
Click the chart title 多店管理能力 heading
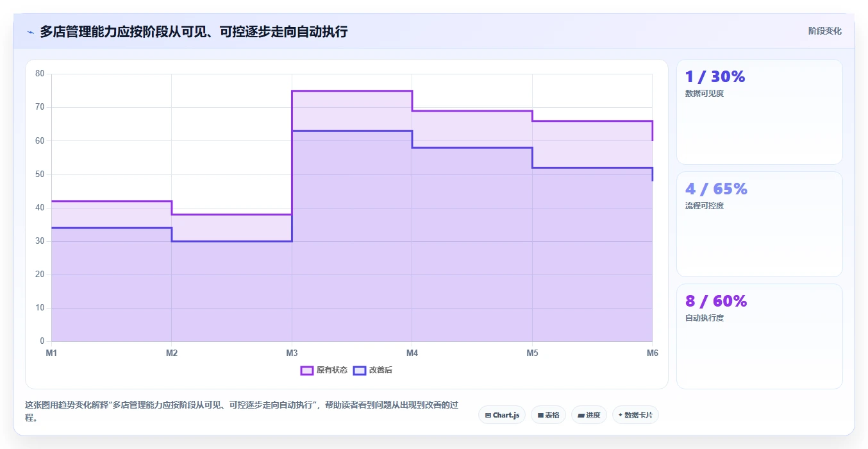194,31
